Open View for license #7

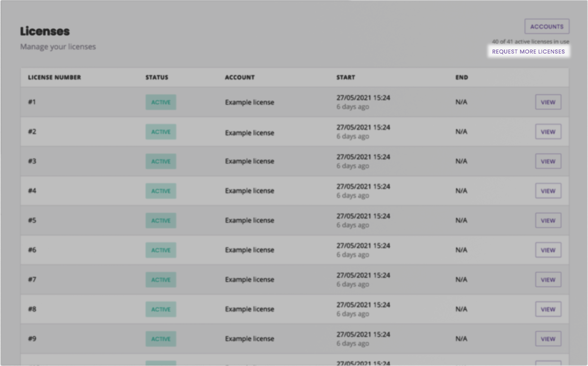[x=548, y=280]
